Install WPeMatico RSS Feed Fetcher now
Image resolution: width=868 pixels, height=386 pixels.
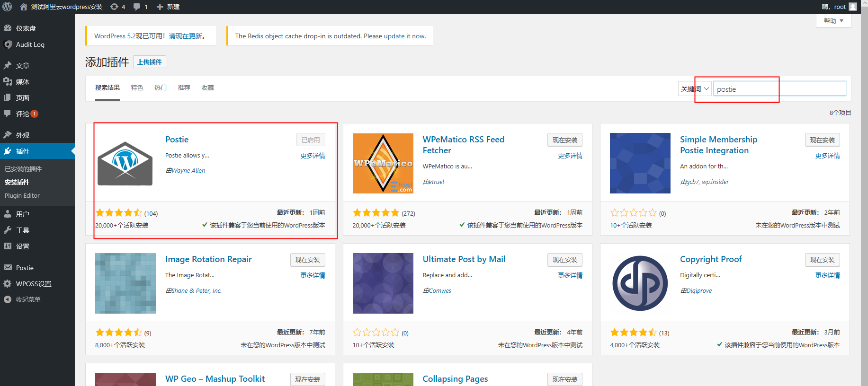coord(564,140)
